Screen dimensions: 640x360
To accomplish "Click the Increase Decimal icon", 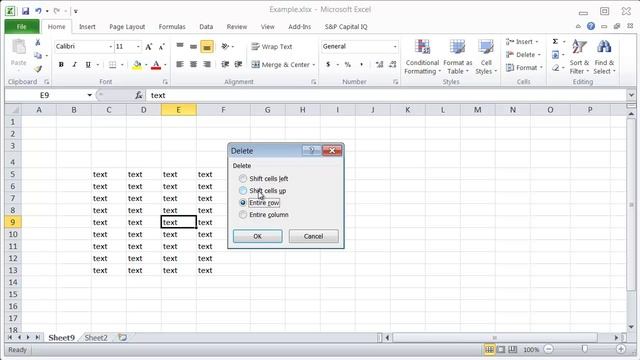I will click(379, 64).
